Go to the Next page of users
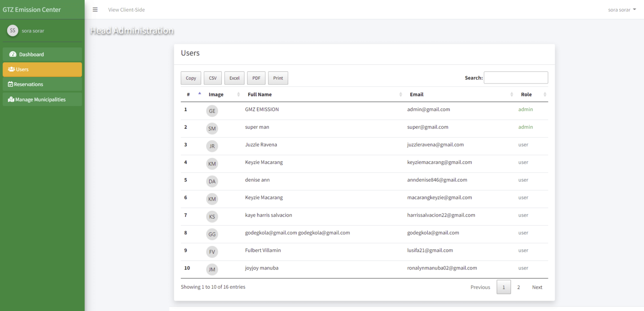The image size is (644, 311). pyautogui.click(x=537, y=287)
